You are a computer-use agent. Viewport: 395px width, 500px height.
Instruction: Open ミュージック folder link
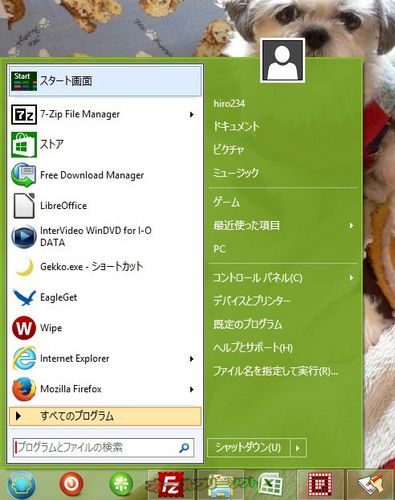pyautogui.click(x=236, y=173)
